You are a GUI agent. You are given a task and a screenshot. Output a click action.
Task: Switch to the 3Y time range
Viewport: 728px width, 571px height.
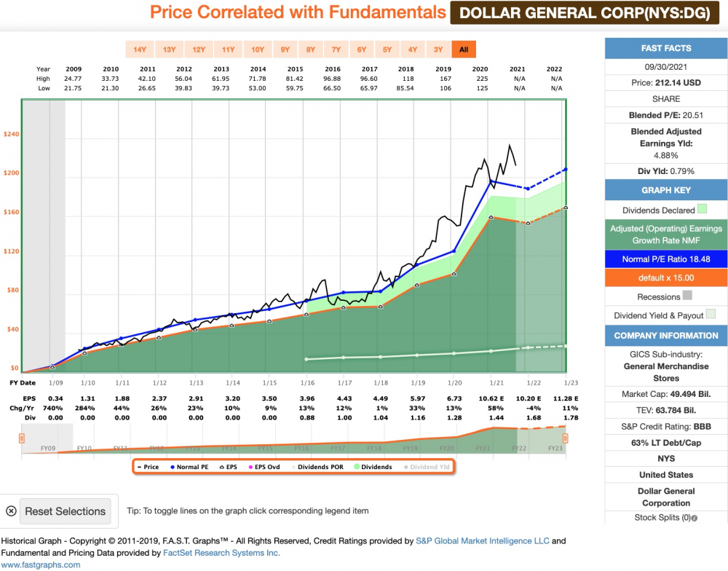438,50
